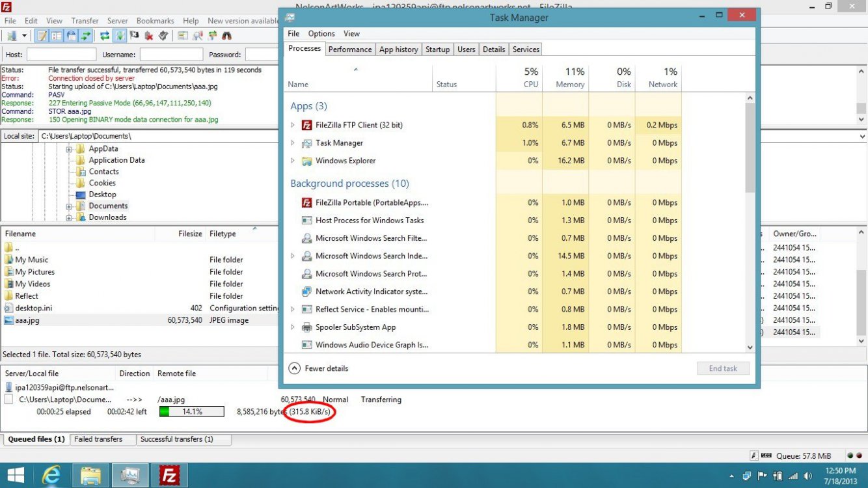
Task: Toggle the remote directory tree display
Action: [71, 36]
